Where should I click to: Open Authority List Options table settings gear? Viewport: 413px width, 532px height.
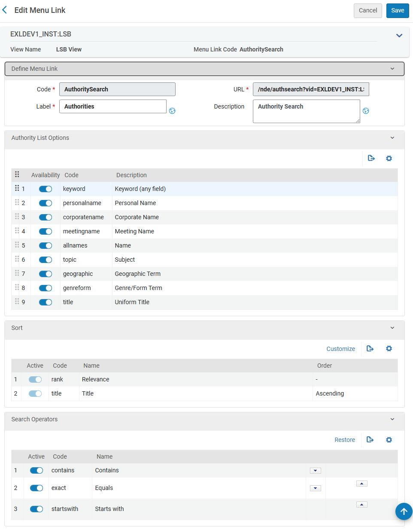click(x=389, y=158)
